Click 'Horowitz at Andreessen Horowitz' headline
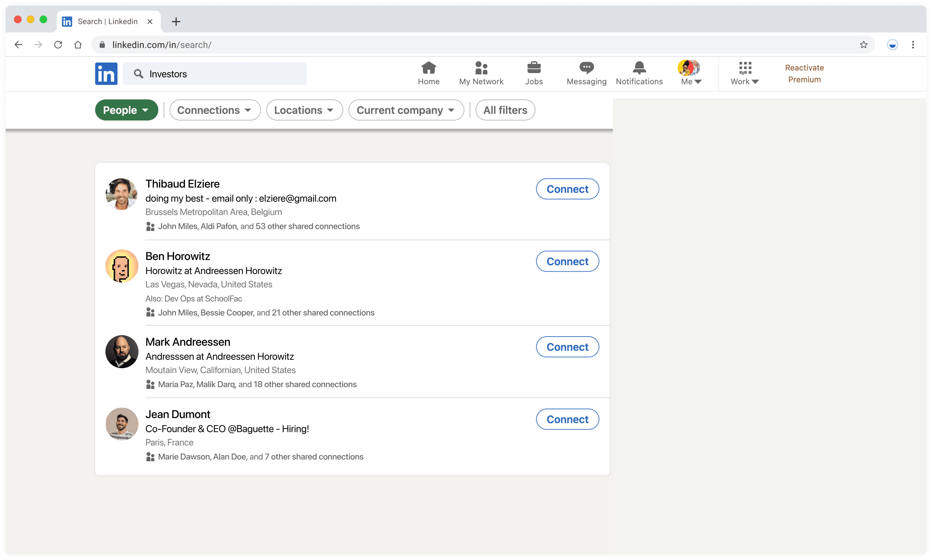The width and height of the screenshot is (932, 560). [214, 271]
